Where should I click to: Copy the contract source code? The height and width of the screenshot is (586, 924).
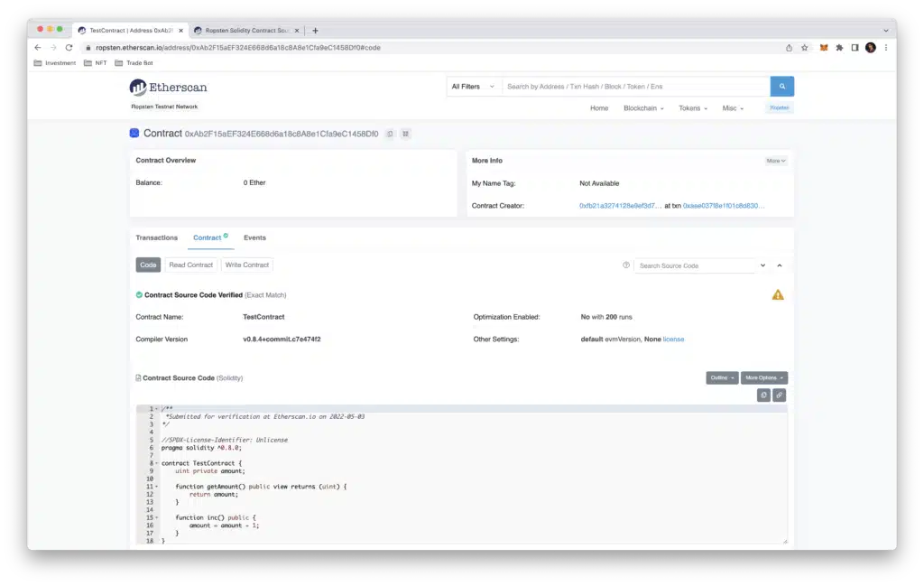point(763,395)
